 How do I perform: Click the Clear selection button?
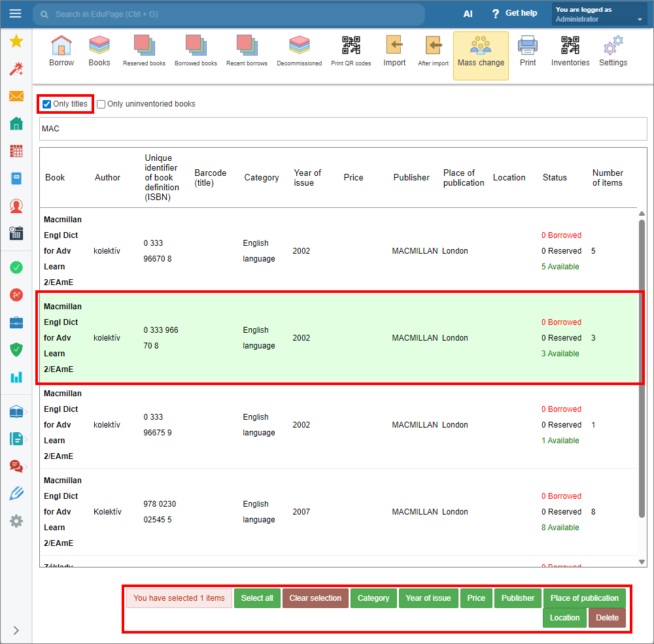pyautogui.click(x=315, y=598)
